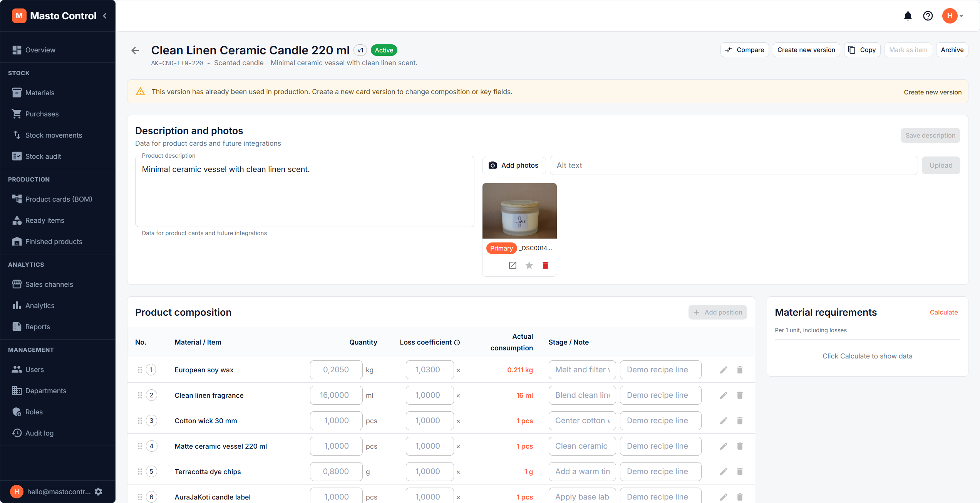Screen dimensions: 980x503
Task: Open Ready items page
Action: (x=58, y=220)
